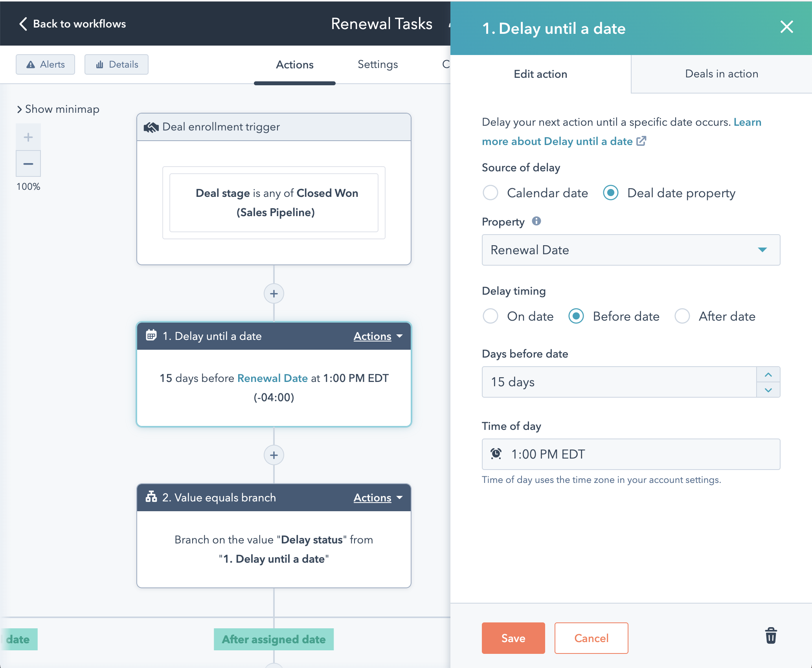The width and height of the screenshot is (812, 668).
Task: Select the After date delay timing option
Action: pos(682,316)
